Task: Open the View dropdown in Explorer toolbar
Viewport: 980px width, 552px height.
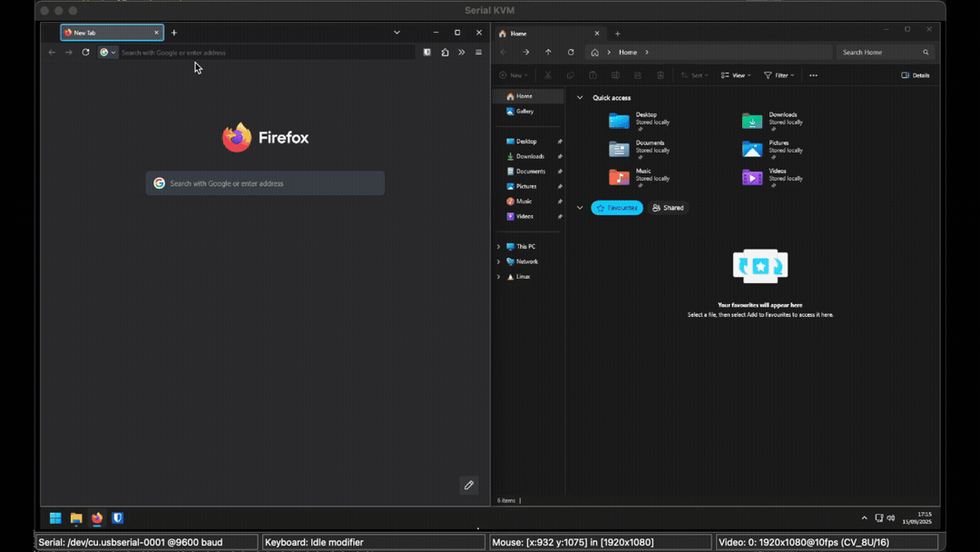Action: [x=736, y=75]
